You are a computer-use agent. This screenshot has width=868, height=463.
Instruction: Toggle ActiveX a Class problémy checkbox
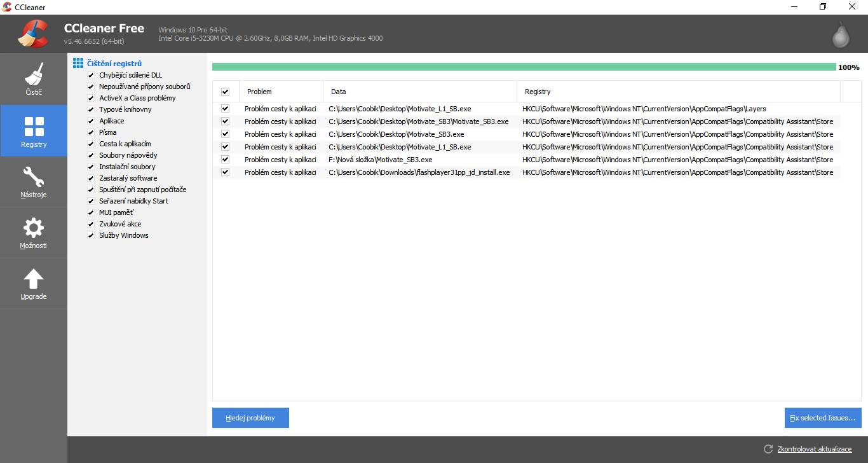[x=91, y=98]
